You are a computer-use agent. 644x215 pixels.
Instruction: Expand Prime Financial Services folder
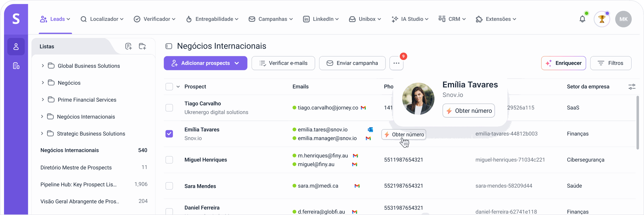[x=43, y=100]
